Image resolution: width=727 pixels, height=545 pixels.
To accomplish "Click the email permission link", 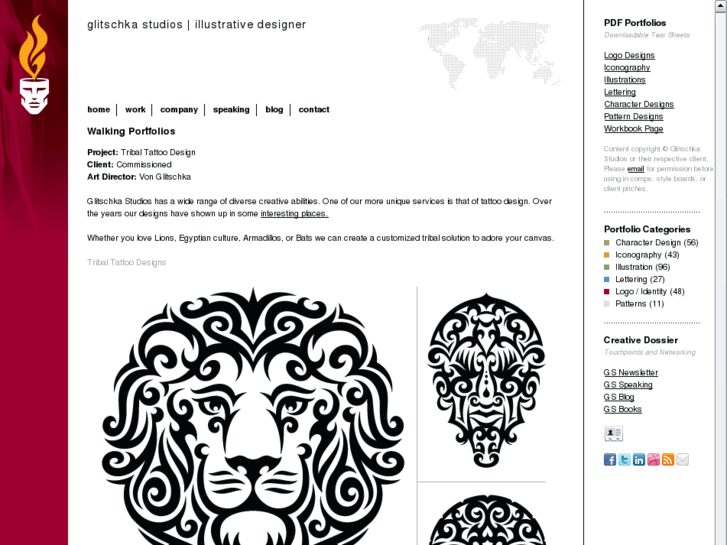I will [636, 169].
